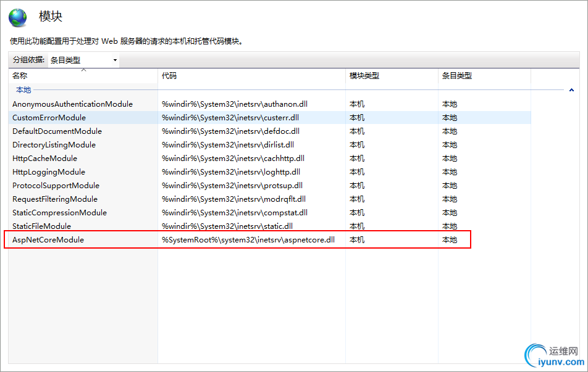Sort by the 代码 column header
Screen dimensions: 588x372
click(251, 76)
